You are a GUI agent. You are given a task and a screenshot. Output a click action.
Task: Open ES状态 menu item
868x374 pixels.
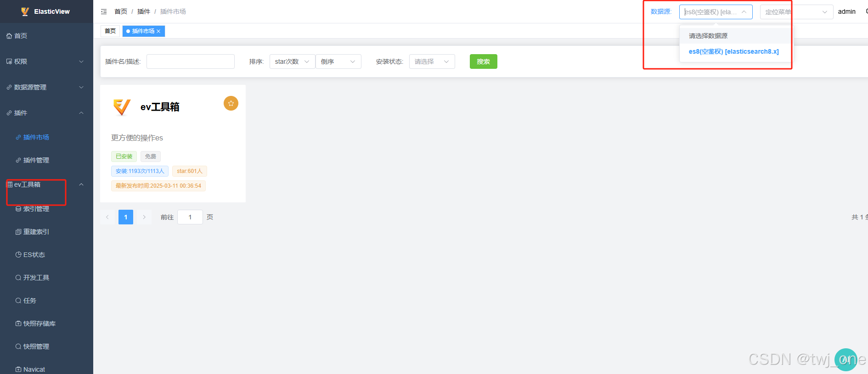[x=34, y=255]
